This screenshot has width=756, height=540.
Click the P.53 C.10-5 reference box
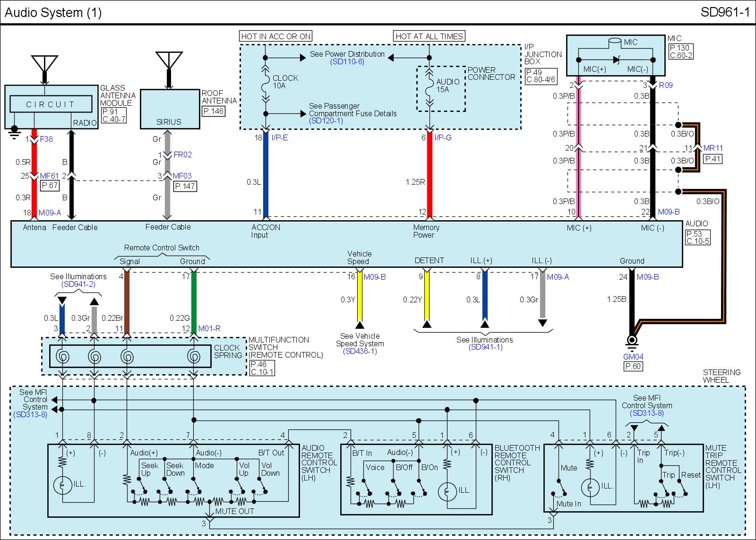697,237
